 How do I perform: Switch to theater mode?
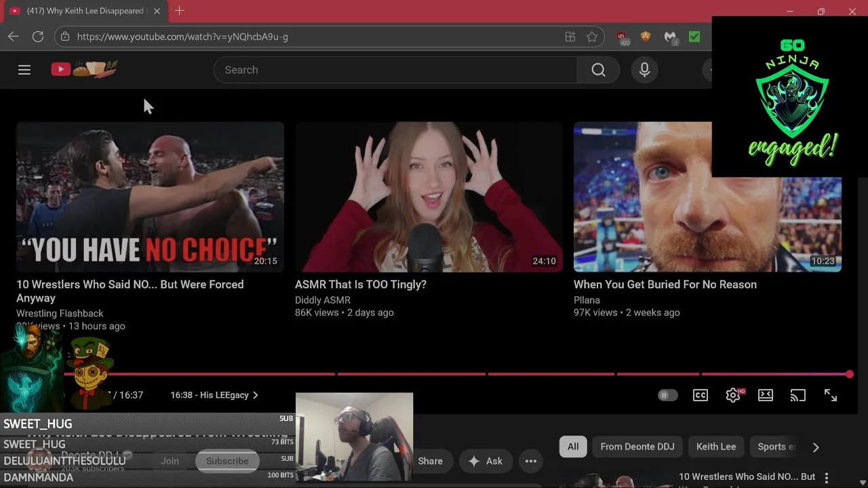pos(766,395)
